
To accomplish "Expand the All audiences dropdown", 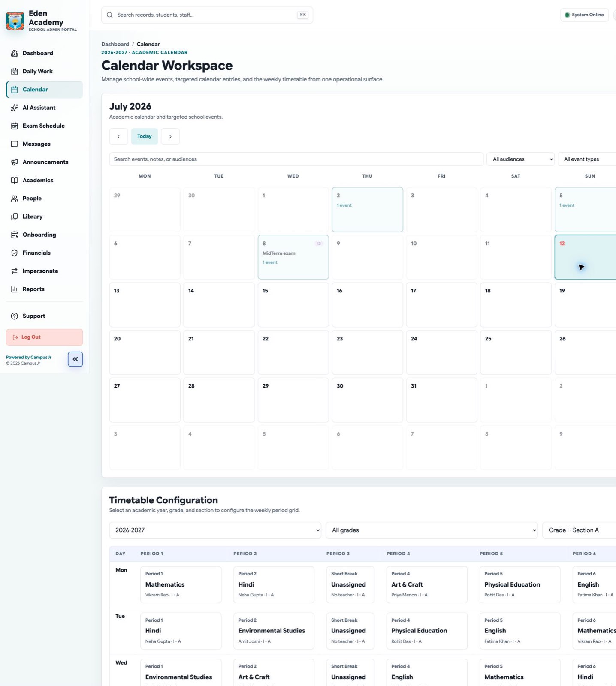I will click(x=521, y=159).
